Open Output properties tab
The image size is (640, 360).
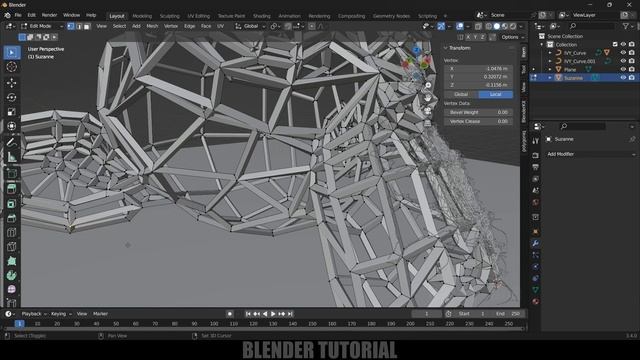coord(536,167)
